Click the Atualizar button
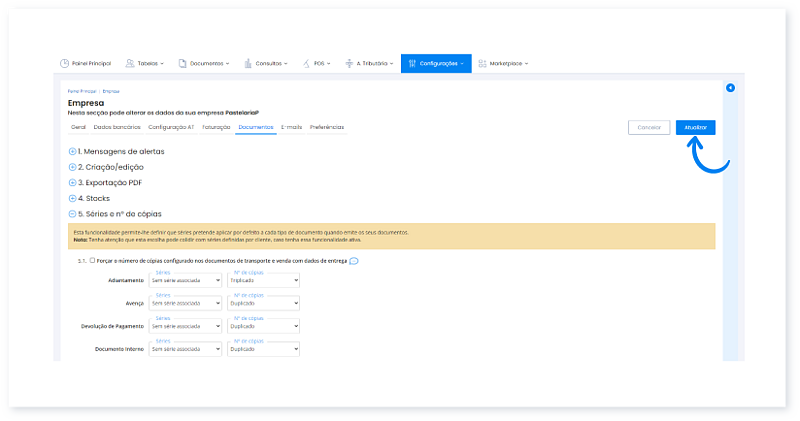The image size is (800, 421). (x=695, y=128)
